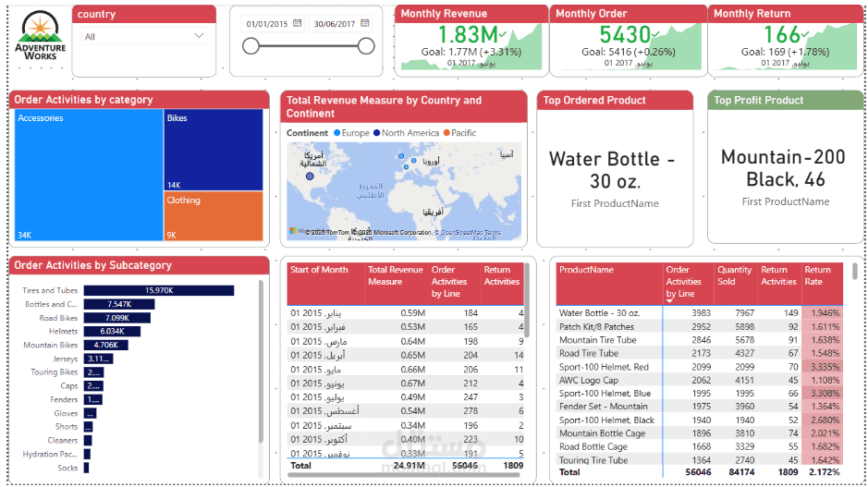
Task: Select the Accessories tile in treemap
Action: (x=88, y=175)
